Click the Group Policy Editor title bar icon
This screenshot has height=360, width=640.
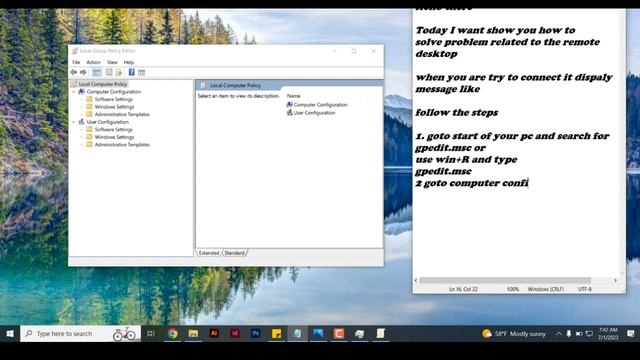pyautogui.click(x=75, y=51)
